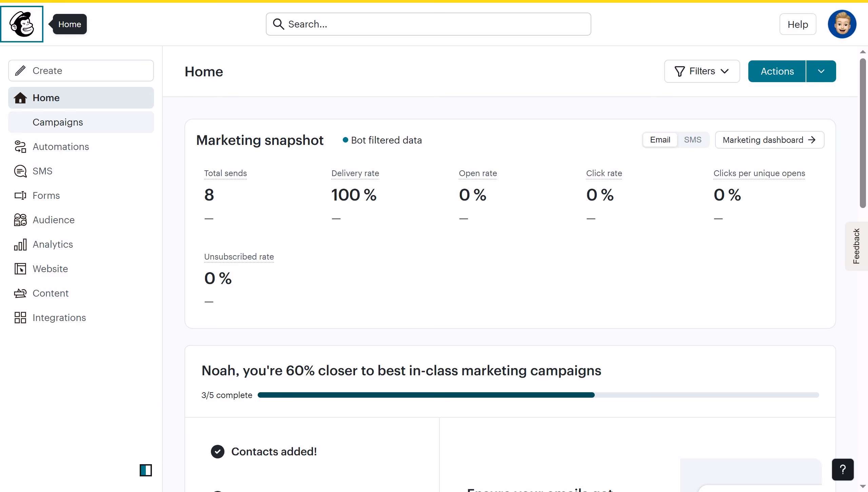Click the Total sends metric label
868x492 pixels.
[225, 173]
